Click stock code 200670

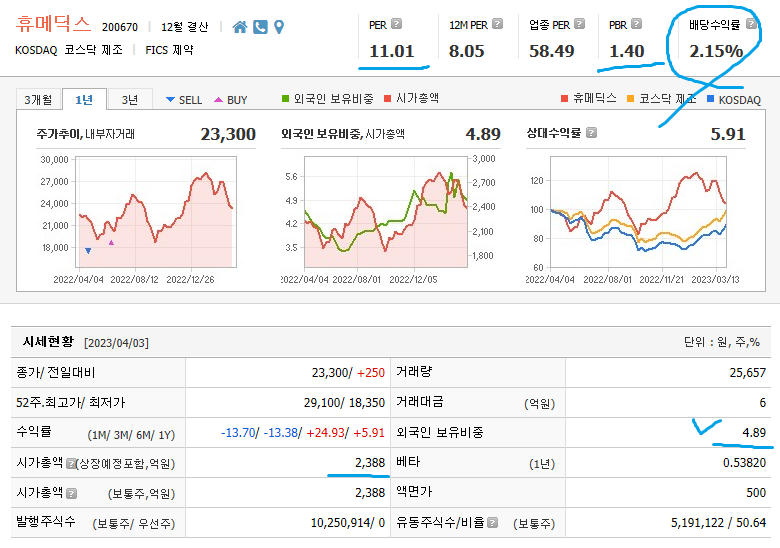click(120, 27)
